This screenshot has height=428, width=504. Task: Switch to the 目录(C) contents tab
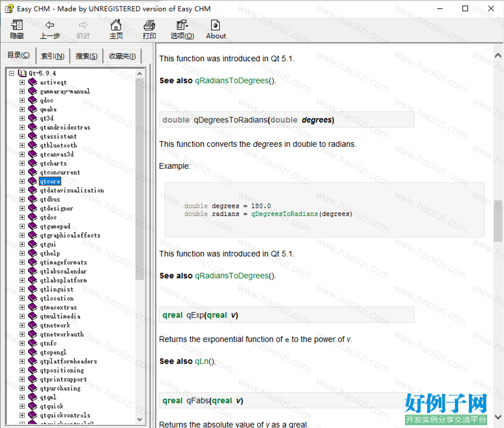point(19,55)
